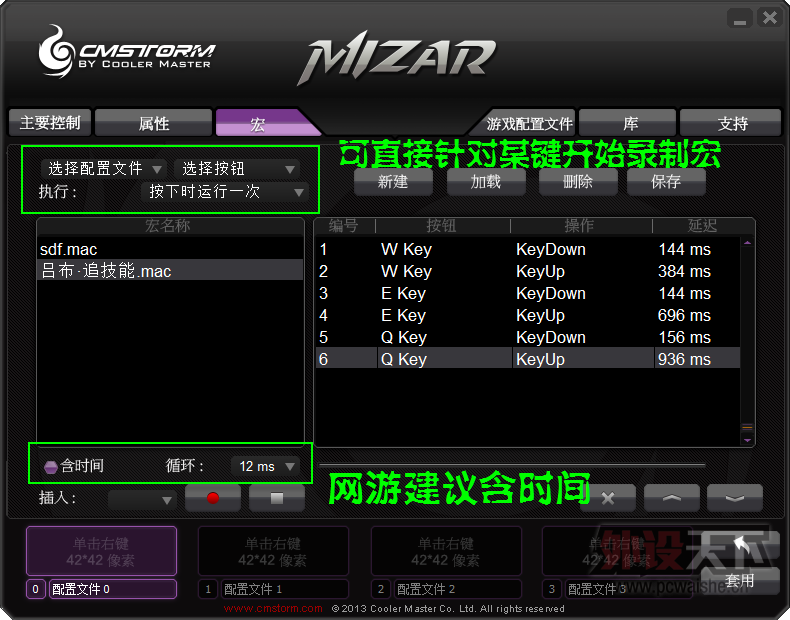Click the 按钮 column header
Screen dimensions: 790x620
tap(442, 226)
